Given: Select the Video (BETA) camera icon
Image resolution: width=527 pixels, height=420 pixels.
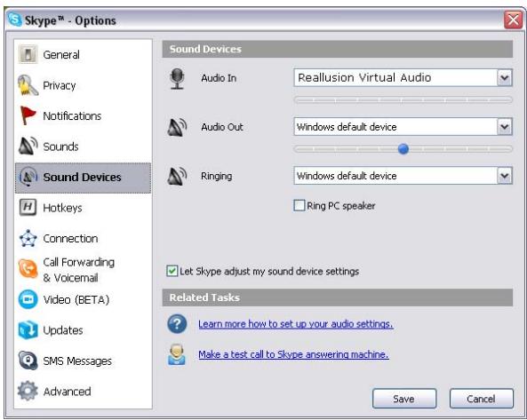Looking at the screenshot, I should [x=28, y=299].
